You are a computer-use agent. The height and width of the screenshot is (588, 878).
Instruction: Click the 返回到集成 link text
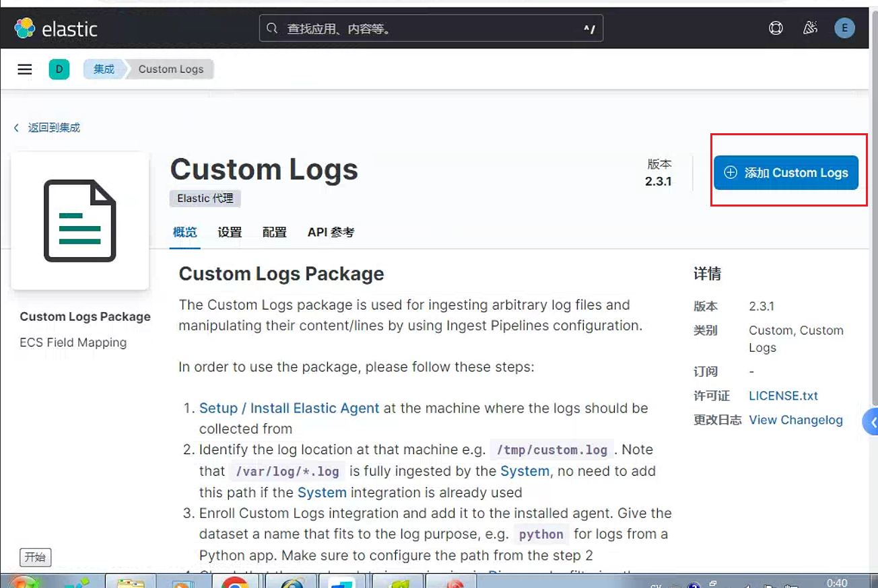54,128
